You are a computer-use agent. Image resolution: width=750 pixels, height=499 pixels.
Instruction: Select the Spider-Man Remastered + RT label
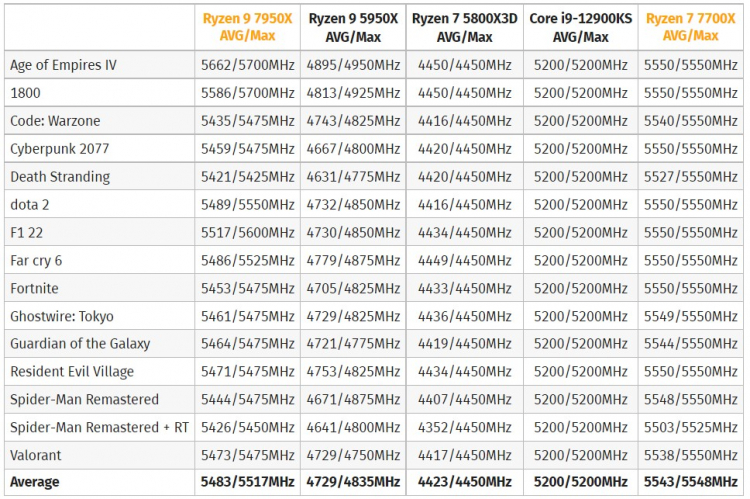coord(99,427)
